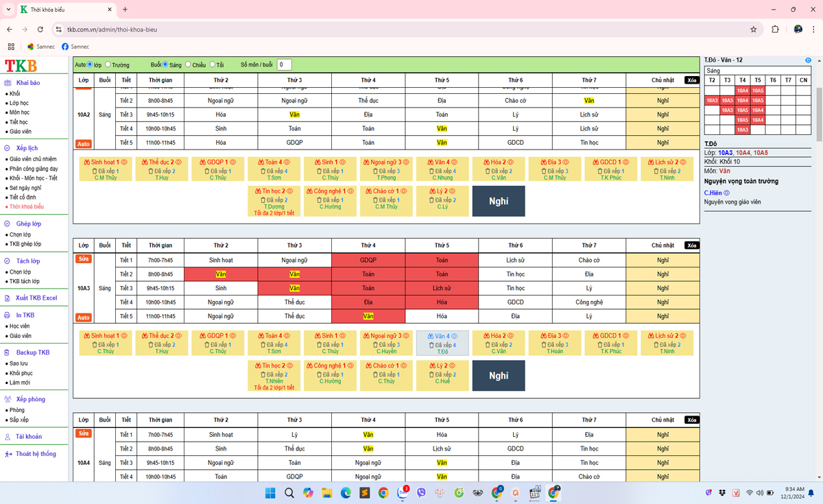Open the Set ngày nghỉ menu item
This screenshot has width=823, height=504.
coord(25,188)
